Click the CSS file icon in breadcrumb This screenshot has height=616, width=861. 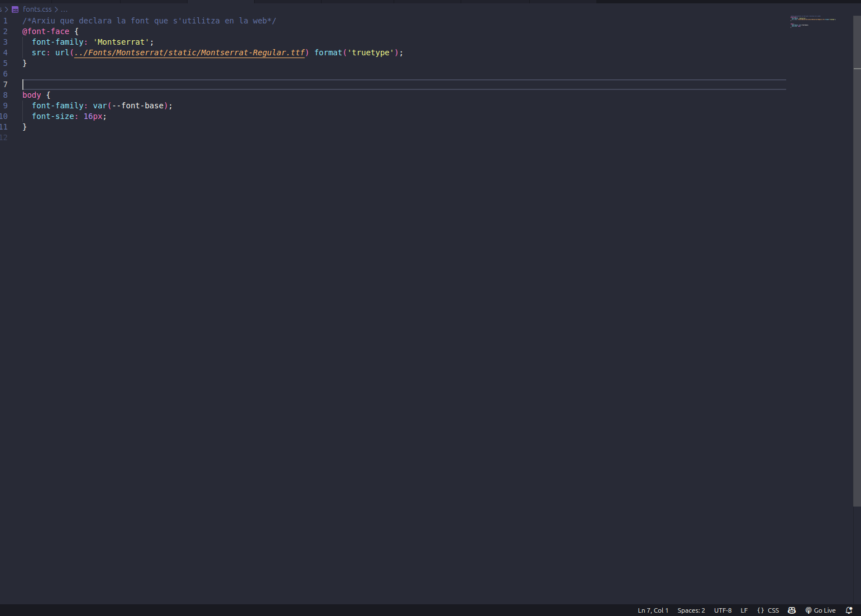click(15, 9)
